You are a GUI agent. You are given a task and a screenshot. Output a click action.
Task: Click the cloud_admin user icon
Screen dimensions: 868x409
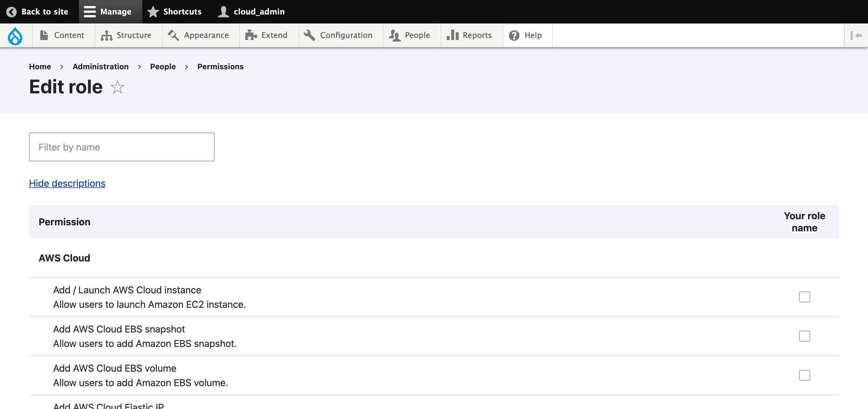[223, 12]
